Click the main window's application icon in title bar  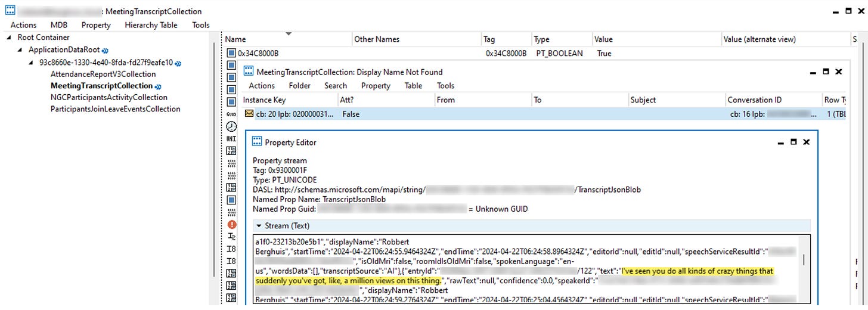[x=10, y=11]
